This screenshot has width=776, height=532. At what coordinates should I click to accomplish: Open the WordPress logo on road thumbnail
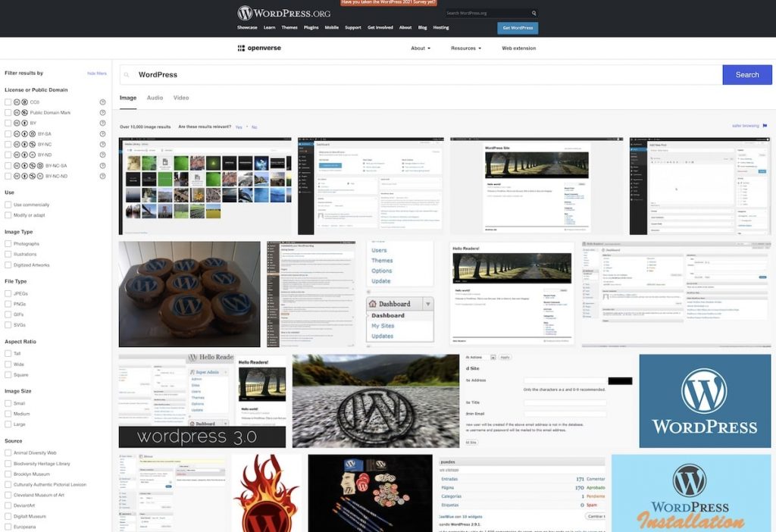click(x=376, y=401)
